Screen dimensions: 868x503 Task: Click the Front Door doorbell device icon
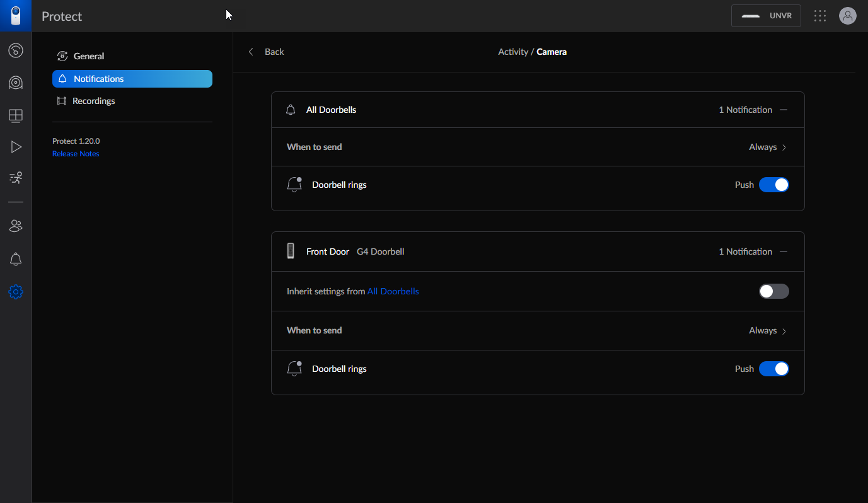click(291, 251)
